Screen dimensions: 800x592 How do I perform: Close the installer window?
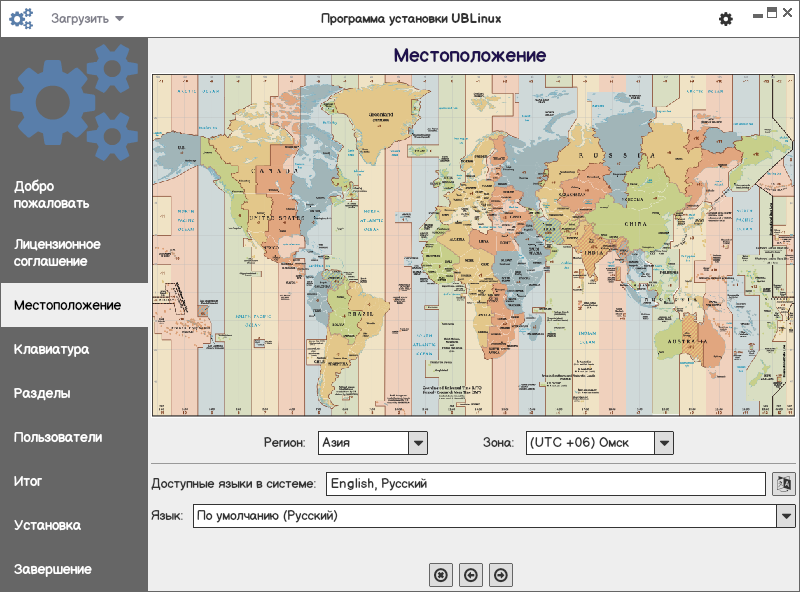point(788,13)
